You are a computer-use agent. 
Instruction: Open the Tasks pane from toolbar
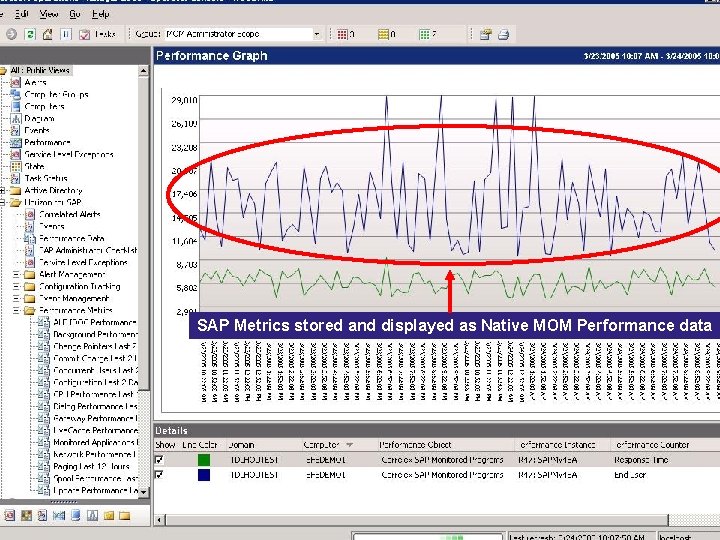97,34
